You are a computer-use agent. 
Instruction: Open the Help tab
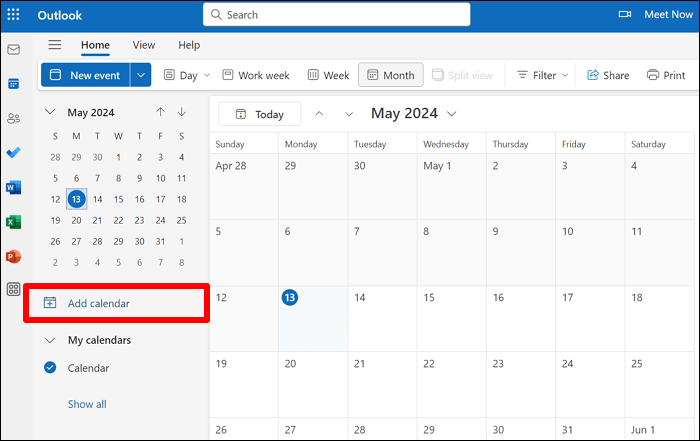pos(189,45)
